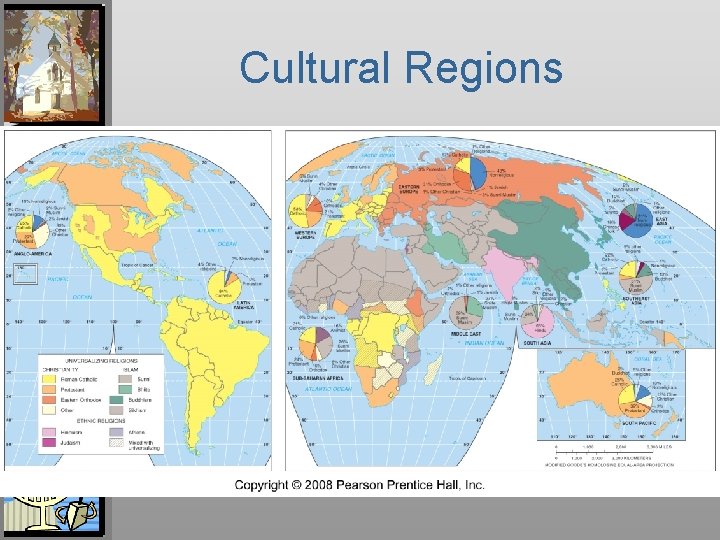720x540 pixels.
Task: Click the Judaism legend label
Action: pyautogui.click(x=70, y=443)
